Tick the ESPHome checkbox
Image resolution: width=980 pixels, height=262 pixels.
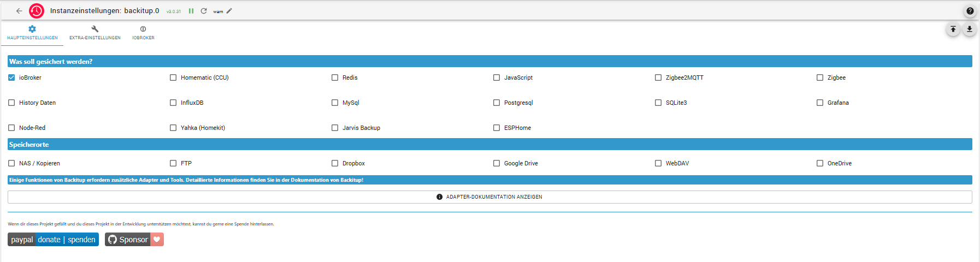(497, 128)
